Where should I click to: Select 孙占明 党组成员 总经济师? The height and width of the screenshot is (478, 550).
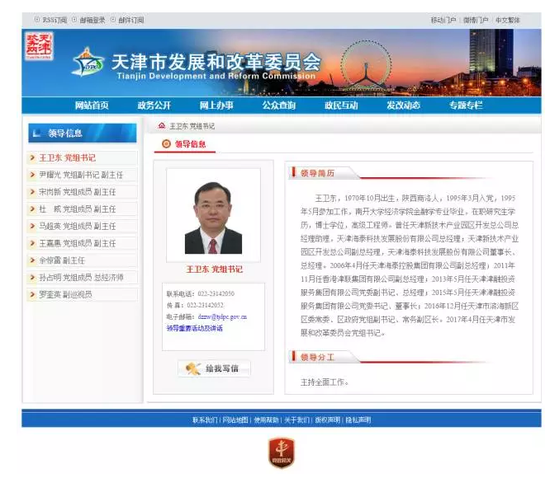[x=82, y=277]
